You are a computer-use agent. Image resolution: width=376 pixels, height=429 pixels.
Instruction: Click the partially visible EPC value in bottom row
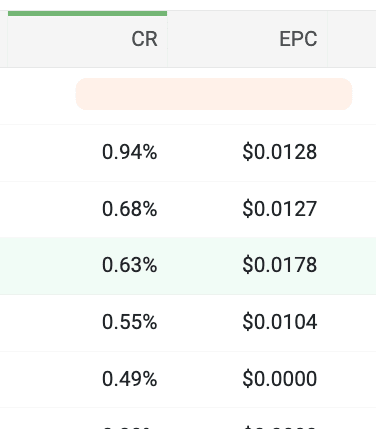click(280, 427)
